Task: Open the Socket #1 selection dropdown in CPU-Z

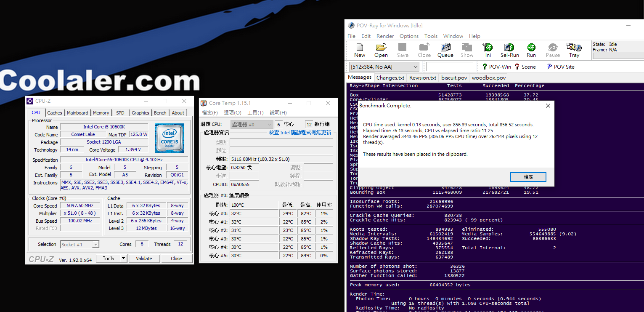Action: pos(80,244)
